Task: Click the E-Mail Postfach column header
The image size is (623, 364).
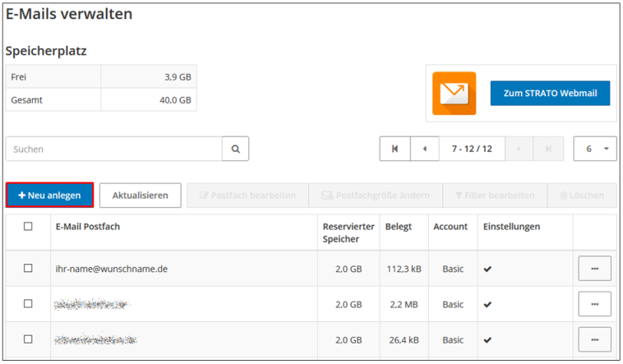Action: (x=88, y=227)
